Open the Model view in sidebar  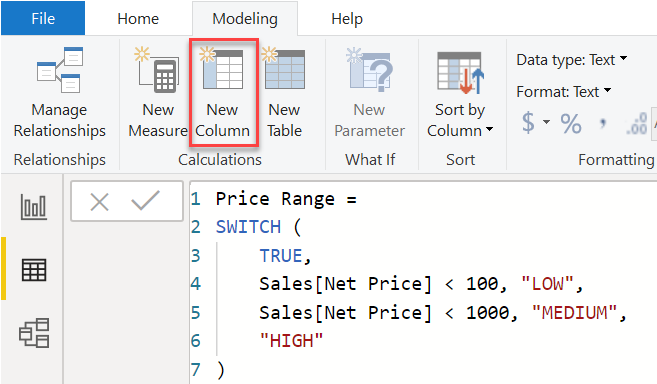(x=34, y=333)
